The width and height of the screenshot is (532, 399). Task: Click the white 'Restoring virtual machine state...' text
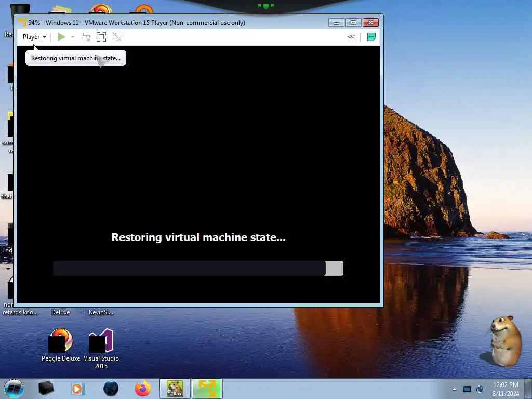point(198,237)
